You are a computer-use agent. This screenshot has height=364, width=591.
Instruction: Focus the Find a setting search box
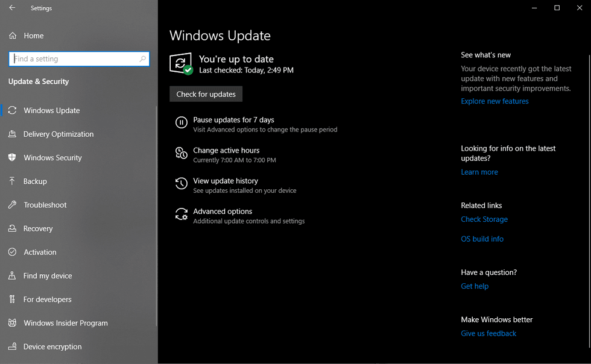click(x=75, y=59)
